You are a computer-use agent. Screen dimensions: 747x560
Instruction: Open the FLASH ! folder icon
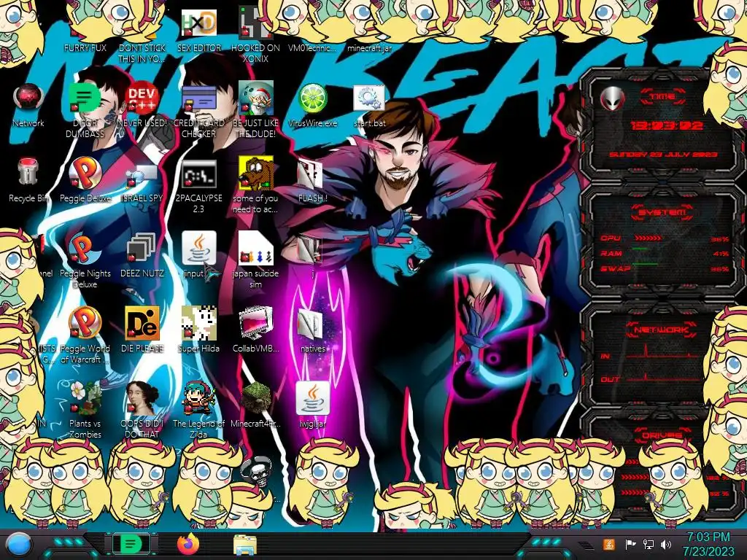click(311, 174)
